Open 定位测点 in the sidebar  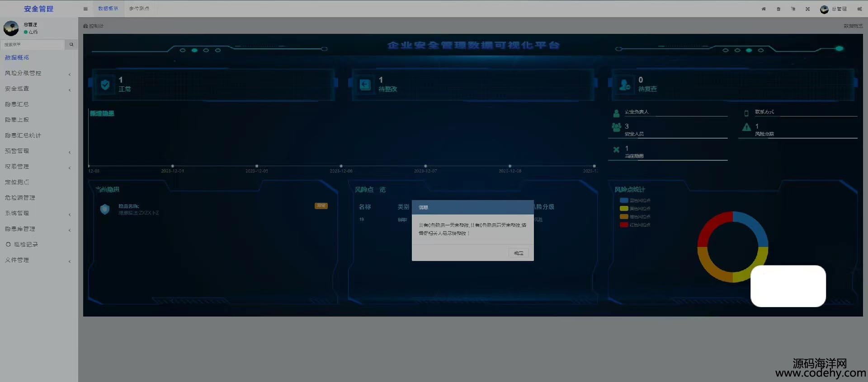pyautogui.click(x=38, y=182)
